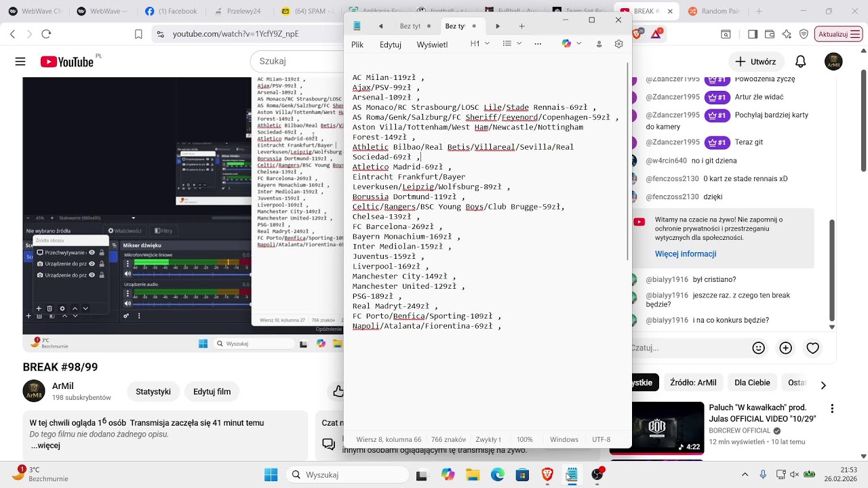
Task: Follow the Więcej informacji link in chat
Action: pos(686,254)
